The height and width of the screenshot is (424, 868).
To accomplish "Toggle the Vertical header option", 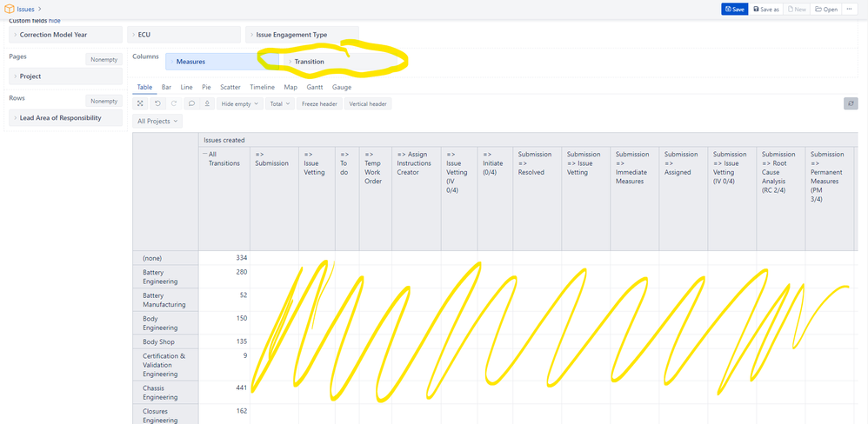I will click(x=368, y=103).
